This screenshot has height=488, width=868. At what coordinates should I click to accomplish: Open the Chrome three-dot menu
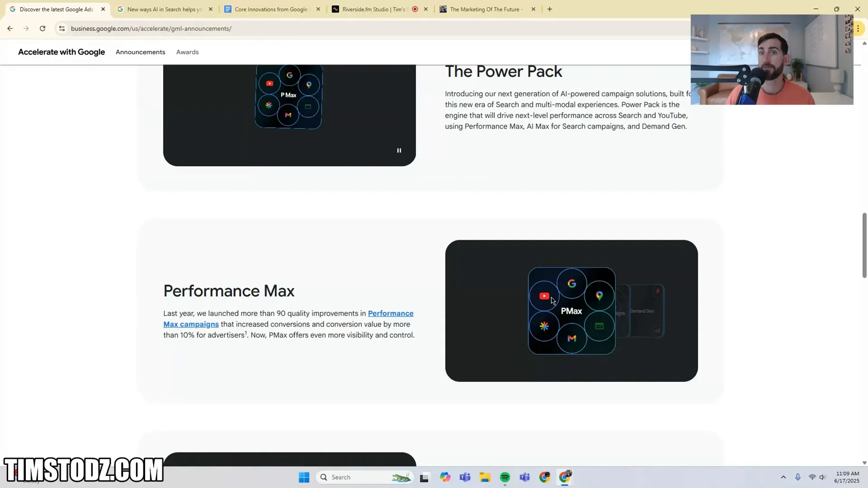point(858,28)
